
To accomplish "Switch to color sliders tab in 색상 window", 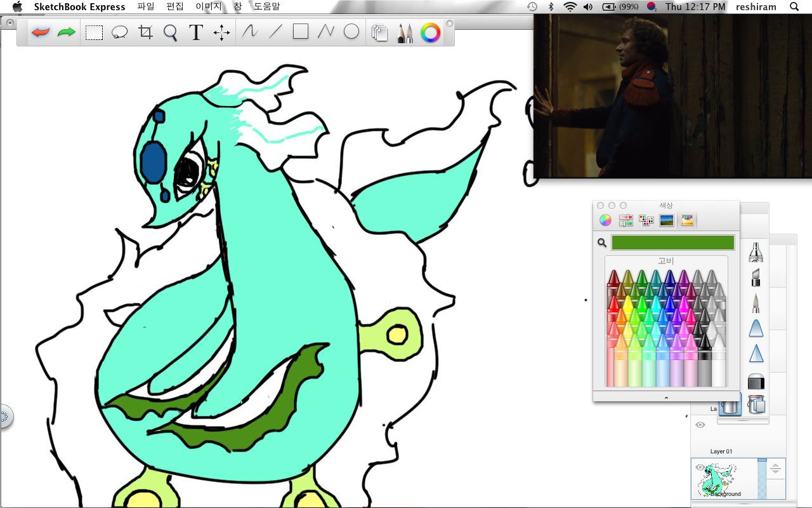I will coord(625,220).
